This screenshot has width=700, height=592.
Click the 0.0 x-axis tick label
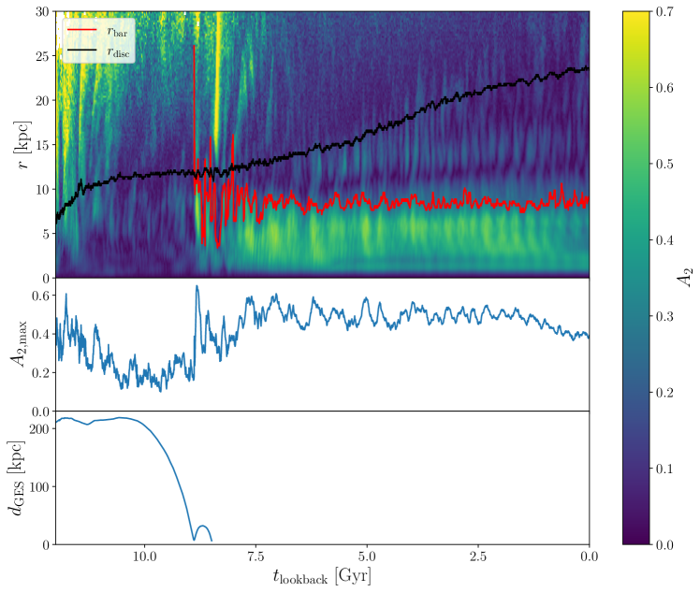click(590, 556)
